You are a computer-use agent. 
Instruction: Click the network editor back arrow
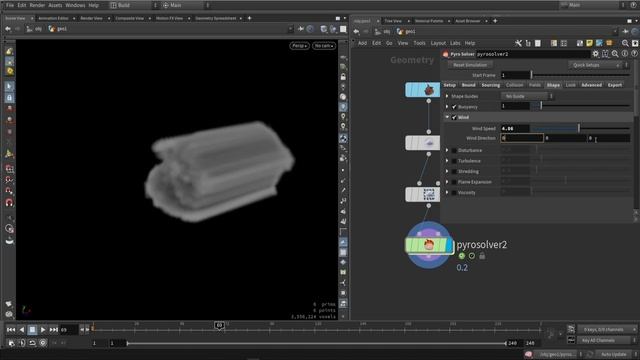(356, 31)
